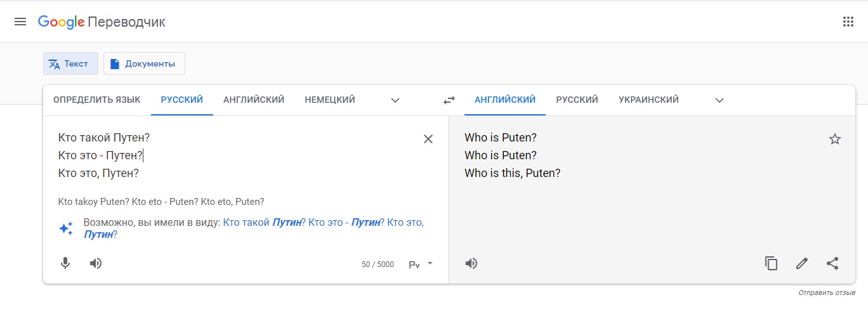Open the Ру keyboard input tool
Screen dimensions: 868x328
point(414,265)
